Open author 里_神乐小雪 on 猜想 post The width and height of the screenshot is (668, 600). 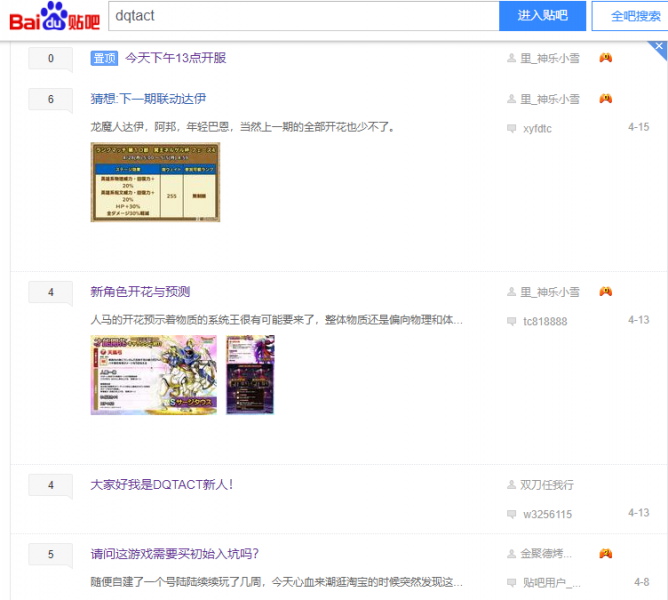550,99
